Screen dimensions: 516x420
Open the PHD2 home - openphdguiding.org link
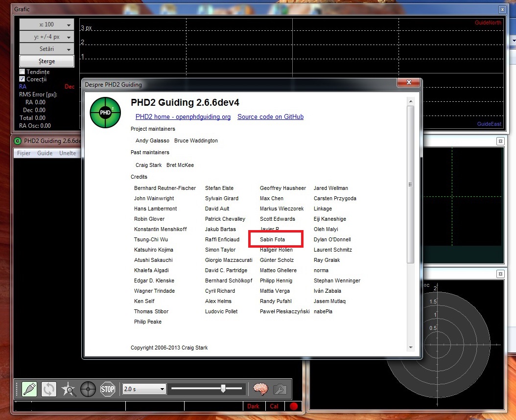pyautogui.click(x=183, y=117)
